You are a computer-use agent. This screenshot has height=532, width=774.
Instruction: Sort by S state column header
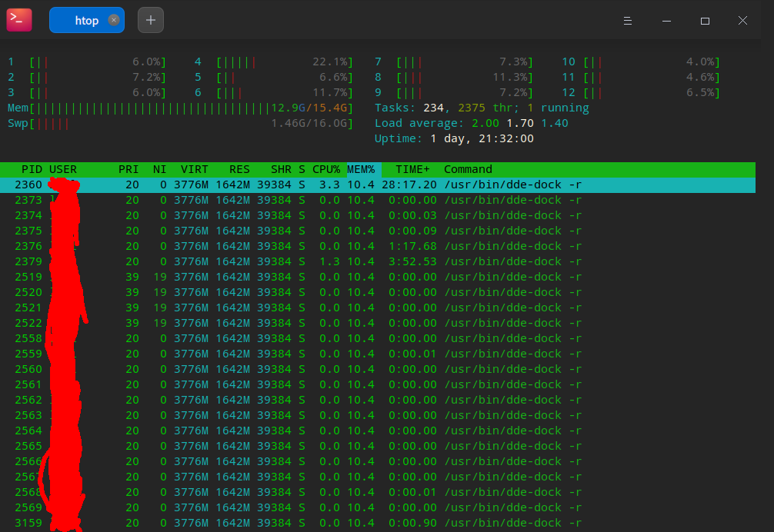[x=302, y=170]
